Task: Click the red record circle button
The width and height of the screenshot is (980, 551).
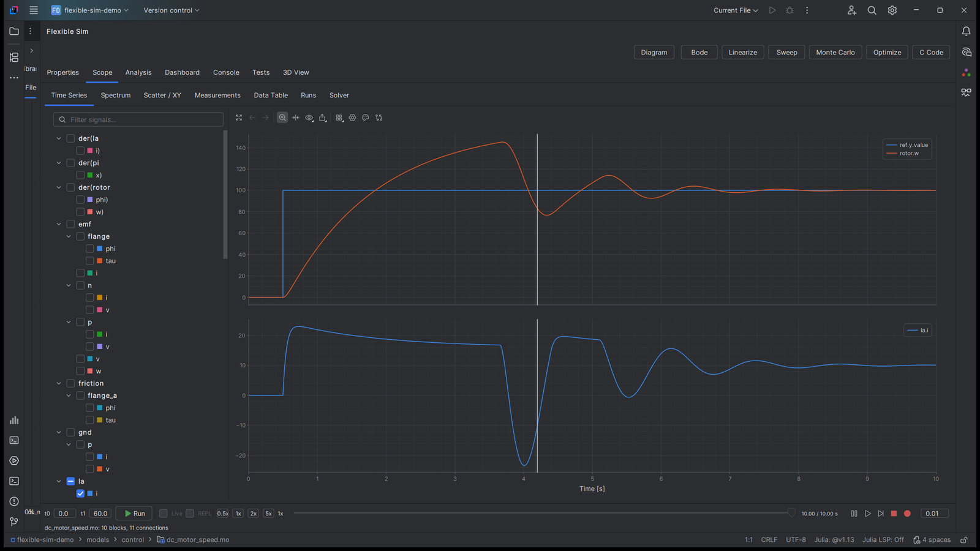Action: click(x=907, y=514)
